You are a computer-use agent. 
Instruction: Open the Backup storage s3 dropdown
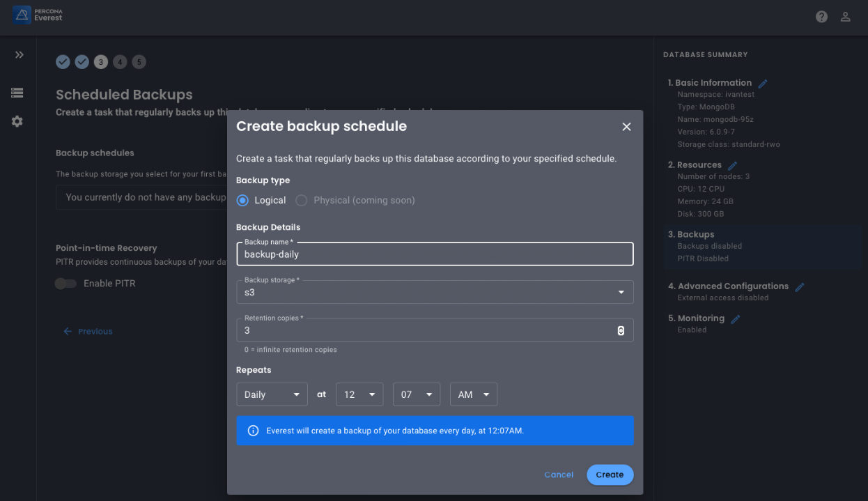pyautogui.click(x=621, y=291)
